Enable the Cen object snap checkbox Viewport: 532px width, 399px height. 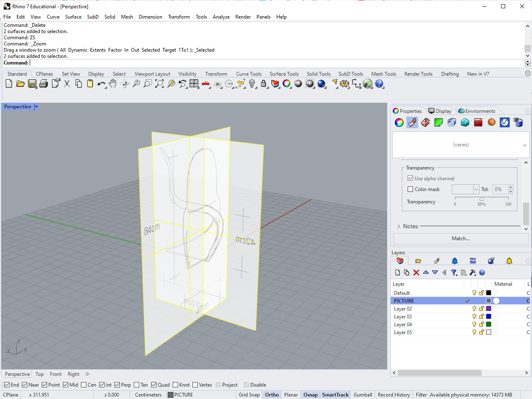click(x=84, y=385)
